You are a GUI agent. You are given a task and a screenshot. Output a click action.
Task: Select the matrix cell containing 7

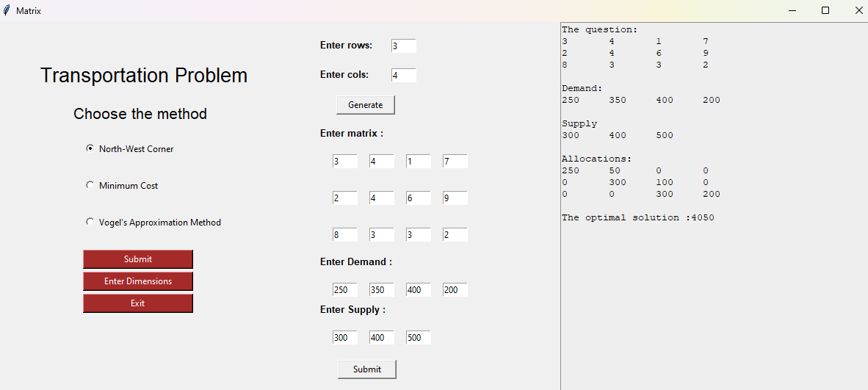tap(455, 162)
